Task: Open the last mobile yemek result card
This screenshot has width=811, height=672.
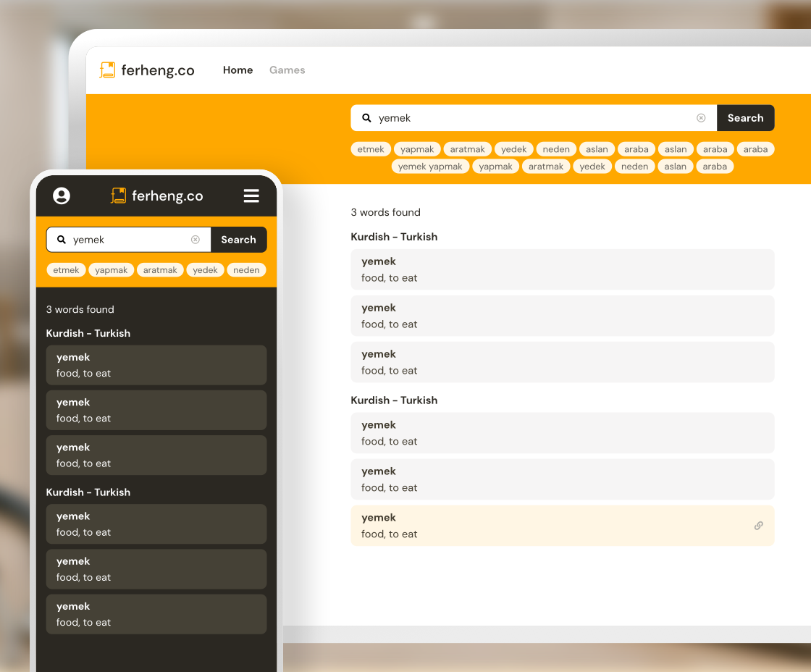Action: pyautogui.click(x=156, y=614)
